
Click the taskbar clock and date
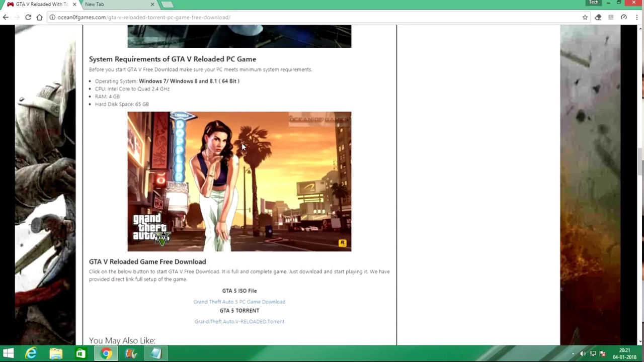coord(624,354)
